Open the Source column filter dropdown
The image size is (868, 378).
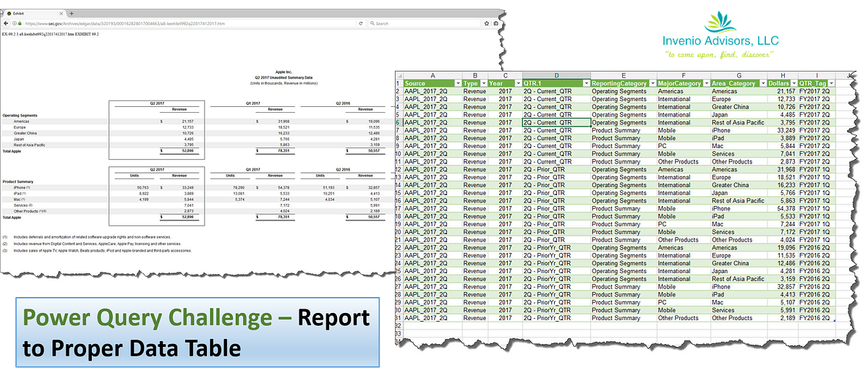point(457,83)
